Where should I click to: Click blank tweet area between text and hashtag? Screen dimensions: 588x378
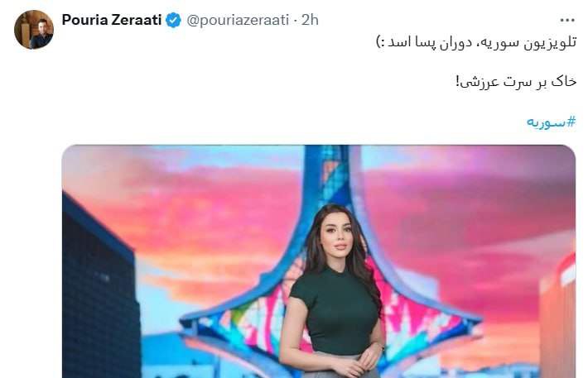coord(319,102)
